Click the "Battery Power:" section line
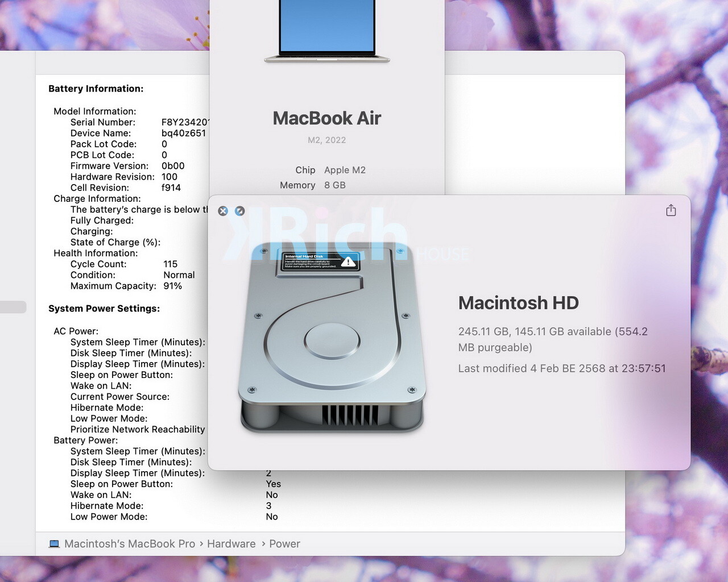Screen dimensions: 728x582 (x=86, y=440)
